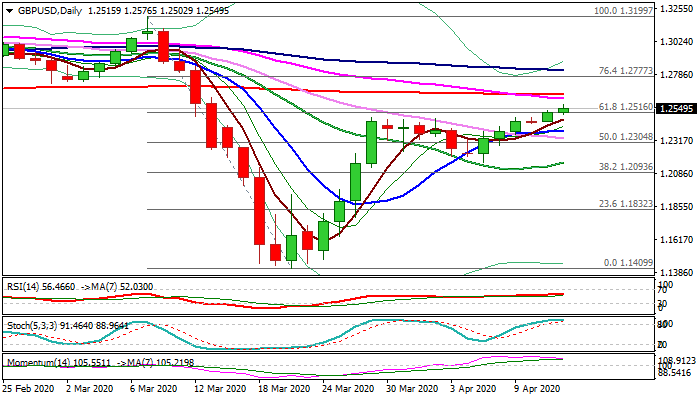Click the 25 Feb 2020 date marker

(x=27, y=388)
